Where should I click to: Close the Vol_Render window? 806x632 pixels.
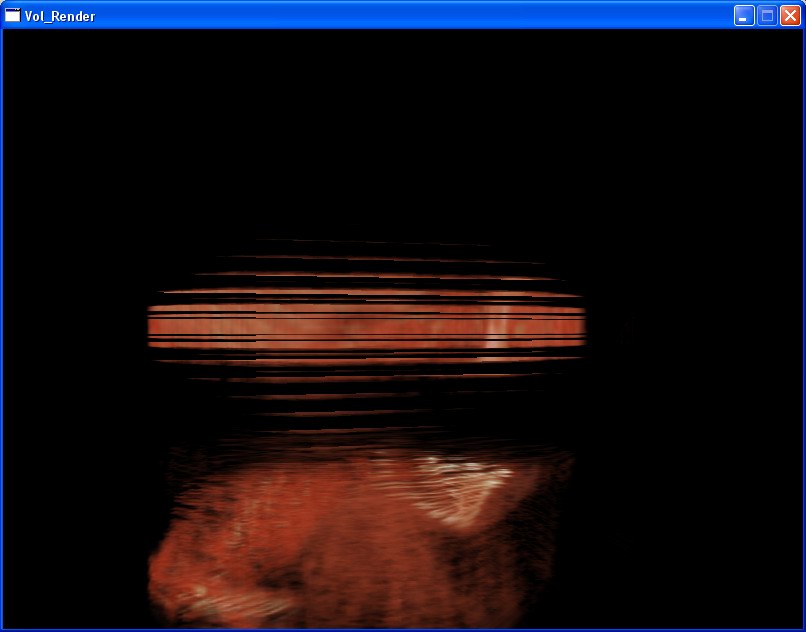point(790,15)
